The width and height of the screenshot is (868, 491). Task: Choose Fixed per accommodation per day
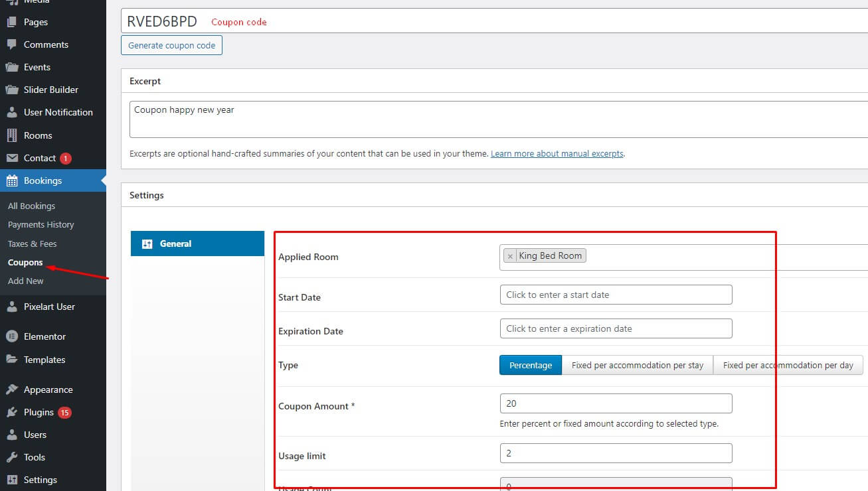coord(788,365)
